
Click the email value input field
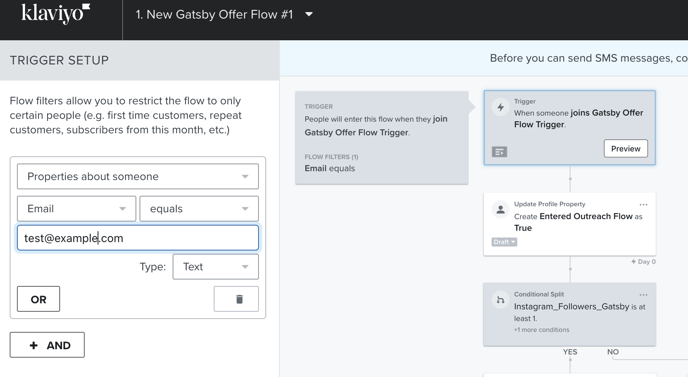click(x=138, y=238)
